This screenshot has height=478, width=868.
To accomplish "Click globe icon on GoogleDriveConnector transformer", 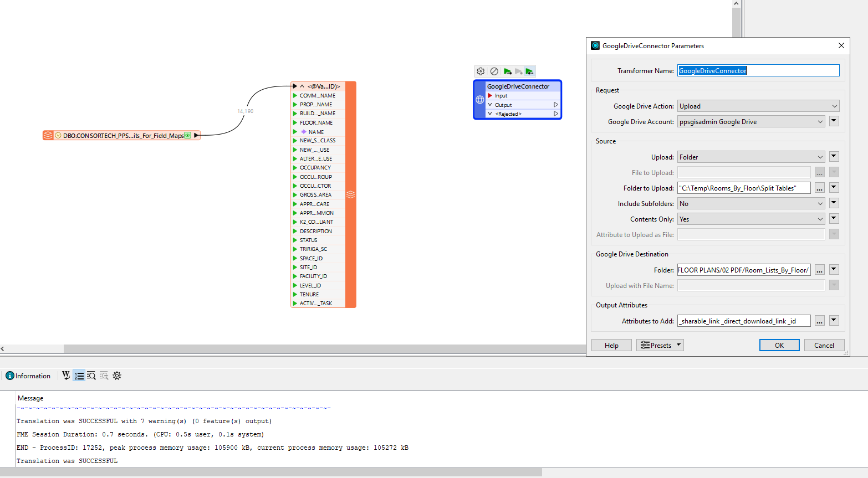I will (480, 100).
